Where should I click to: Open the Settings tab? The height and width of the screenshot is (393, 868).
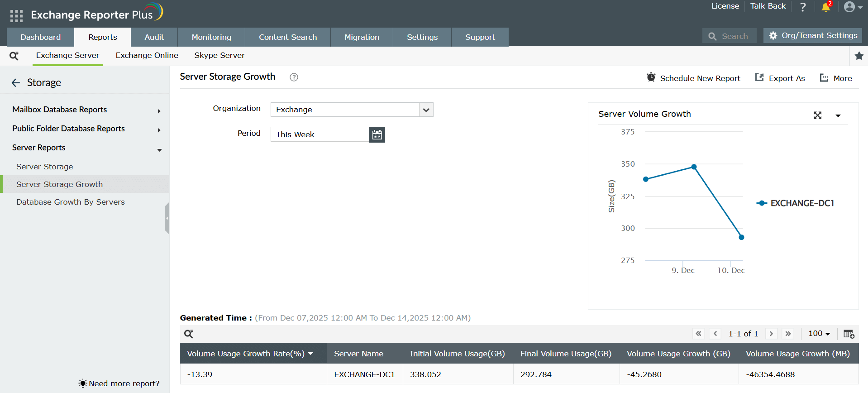point(422,37)
